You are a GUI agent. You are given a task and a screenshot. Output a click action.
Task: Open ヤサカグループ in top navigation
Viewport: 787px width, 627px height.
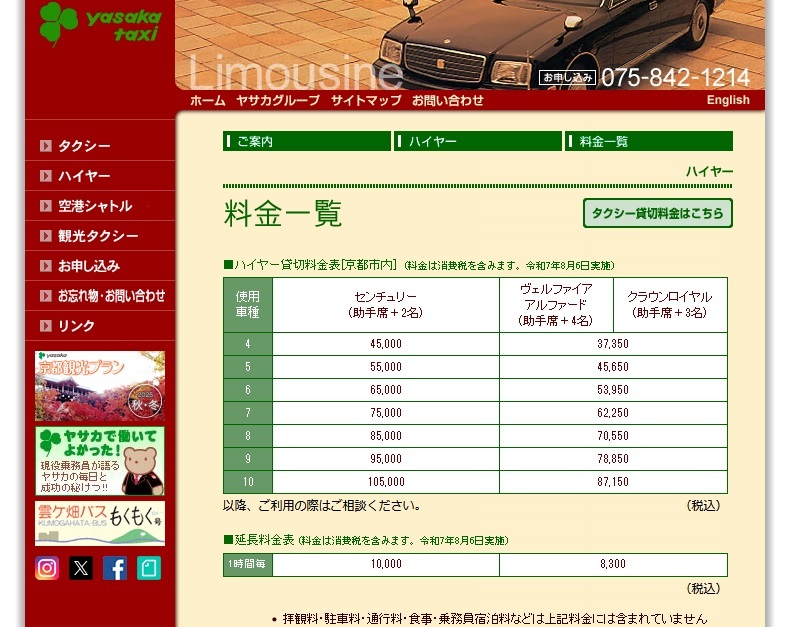pyautogui.click(x=278, y=100)
